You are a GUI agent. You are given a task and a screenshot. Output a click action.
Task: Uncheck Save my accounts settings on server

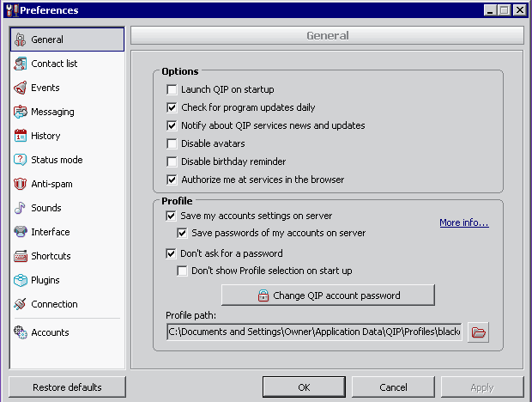(171, 216)
